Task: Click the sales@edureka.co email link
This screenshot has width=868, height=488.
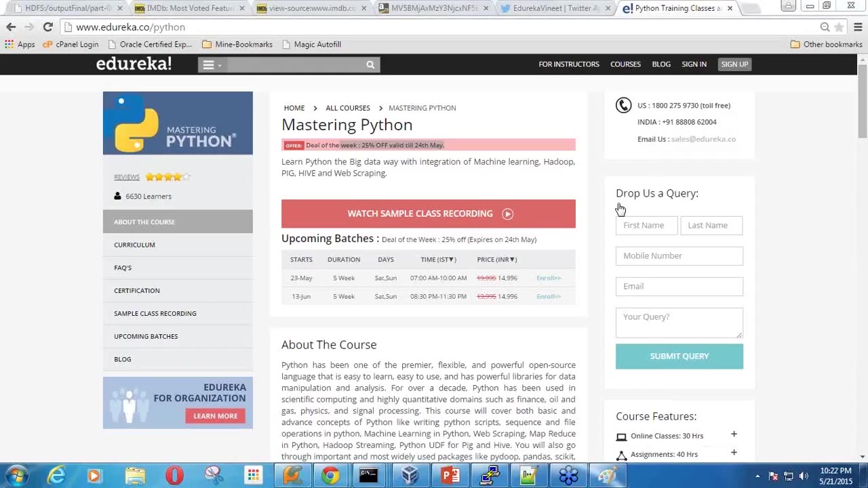Action: 703,139
